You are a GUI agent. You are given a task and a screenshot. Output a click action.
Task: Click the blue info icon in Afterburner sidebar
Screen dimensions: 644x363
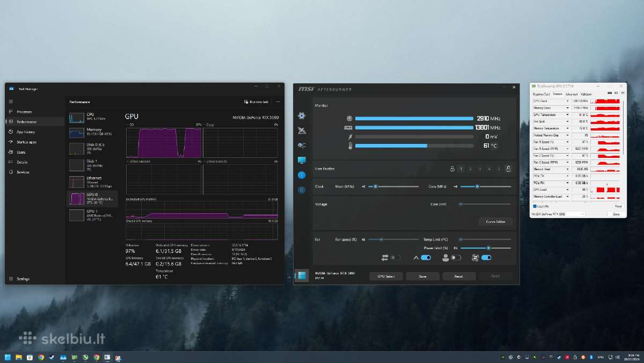coord(302,175)
